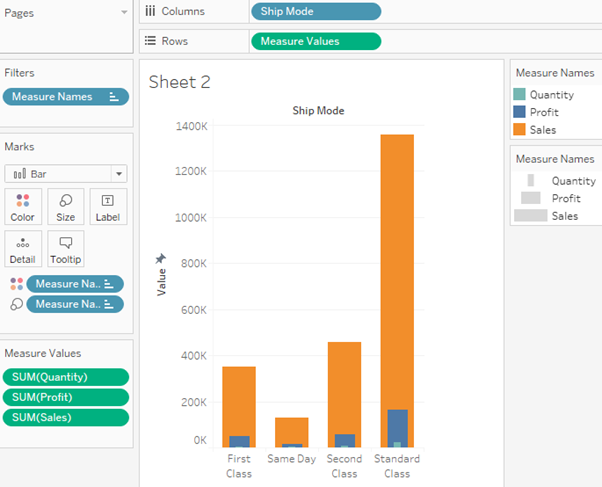Image resolution: width=602 pixels, height=487 pixels.
Task: Select SUM(Quantity) in Measure Values card
Action: pos(66,377)
